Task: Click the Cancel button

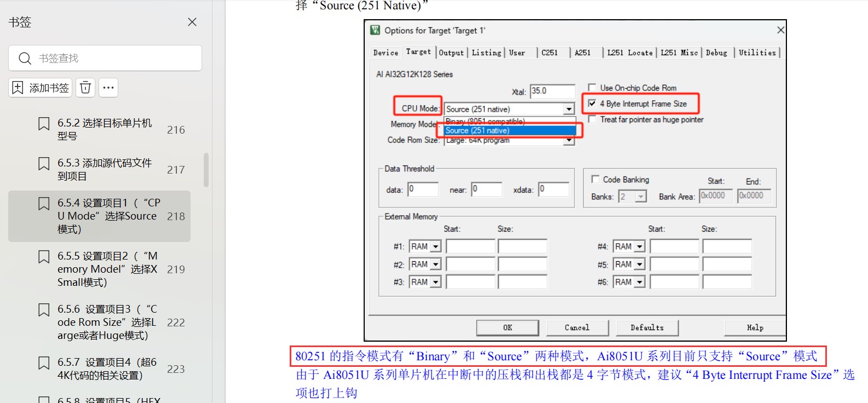Action: point(577,327)
